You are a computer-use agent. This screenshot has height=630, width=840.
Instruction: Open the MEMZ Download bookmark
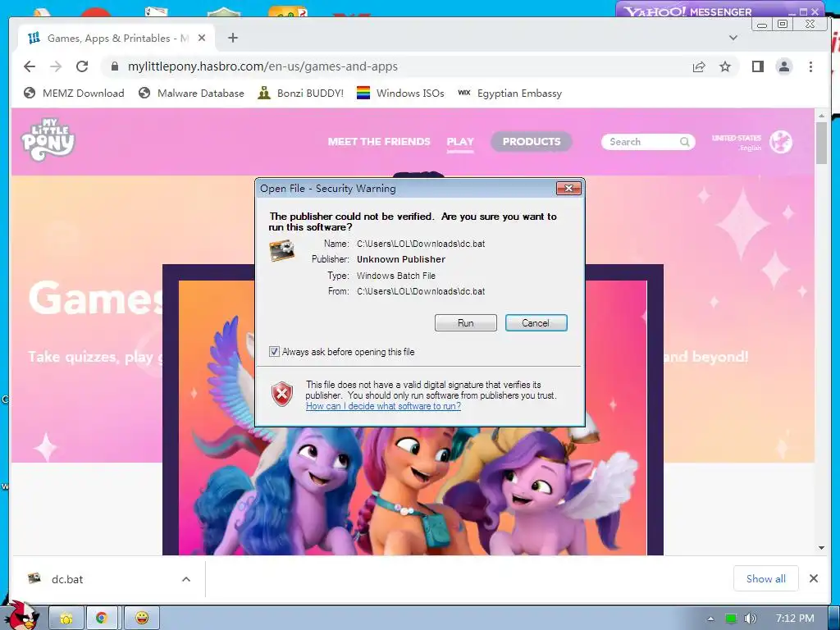tap(74, 94)
